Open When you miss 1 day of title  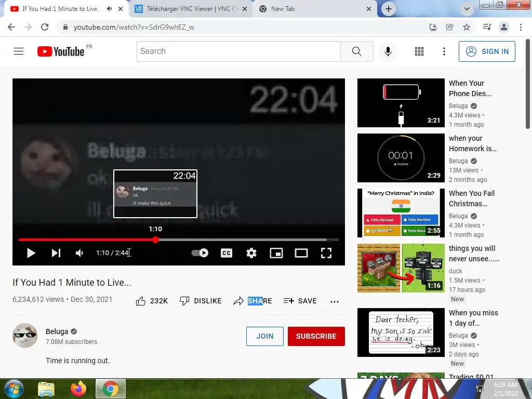click(x=473, y=318)
